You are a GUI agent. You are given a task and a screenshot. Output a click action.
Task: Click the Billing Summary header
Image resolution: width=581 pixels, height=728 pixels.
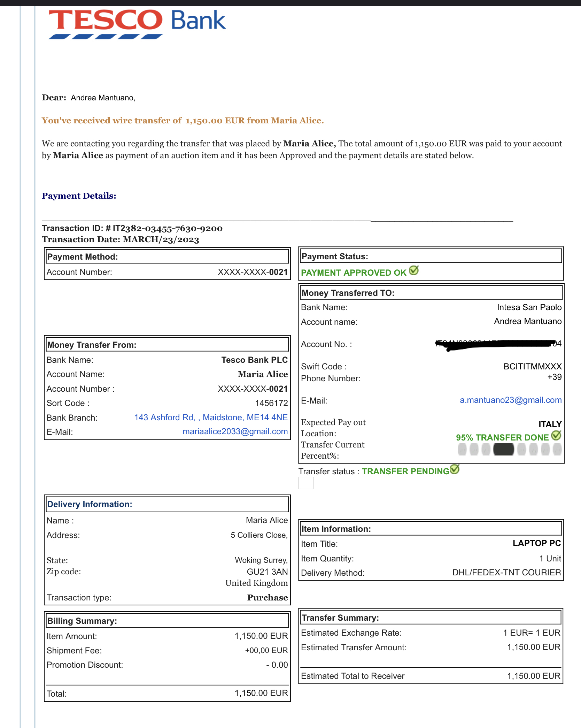(167, 621)
